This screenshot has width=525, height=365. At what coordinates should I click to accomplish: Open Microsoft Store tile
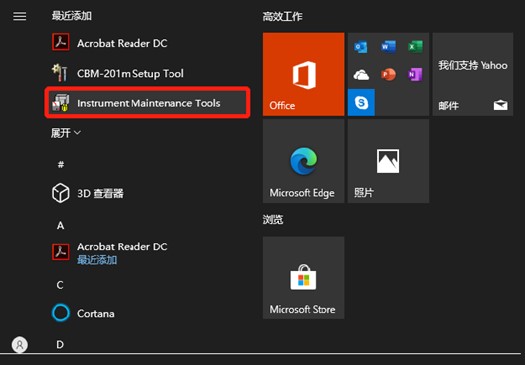coord(303,278)
